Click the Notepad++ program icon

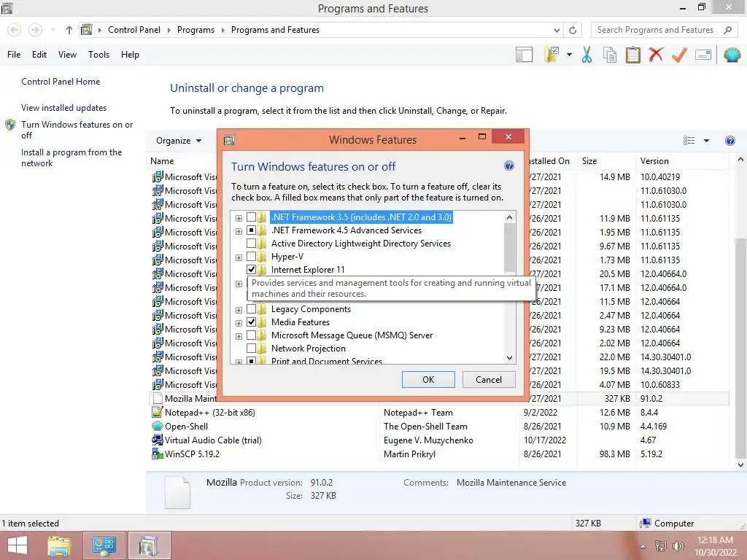tap(158, 413)
